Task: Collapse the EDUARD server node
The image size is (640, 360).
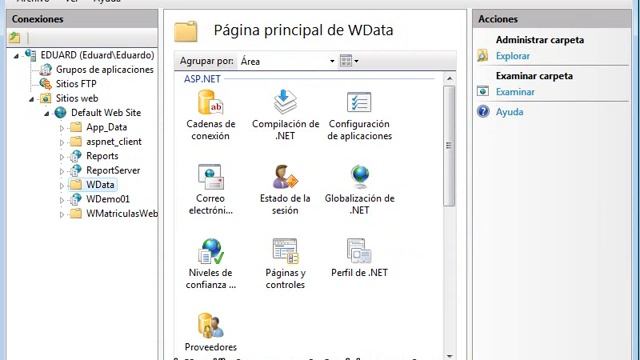Action: point(16,56)
